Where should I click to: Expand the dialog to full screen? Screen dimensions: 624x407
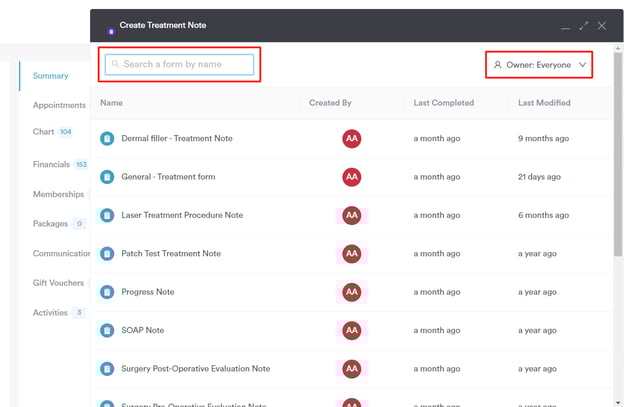583,26
